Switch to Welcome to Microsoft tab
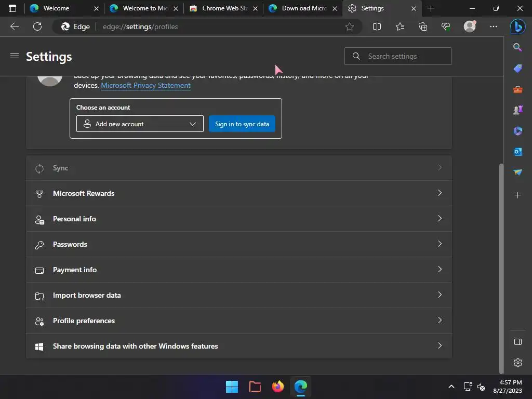The image size is (532, 399). [145, 8]
